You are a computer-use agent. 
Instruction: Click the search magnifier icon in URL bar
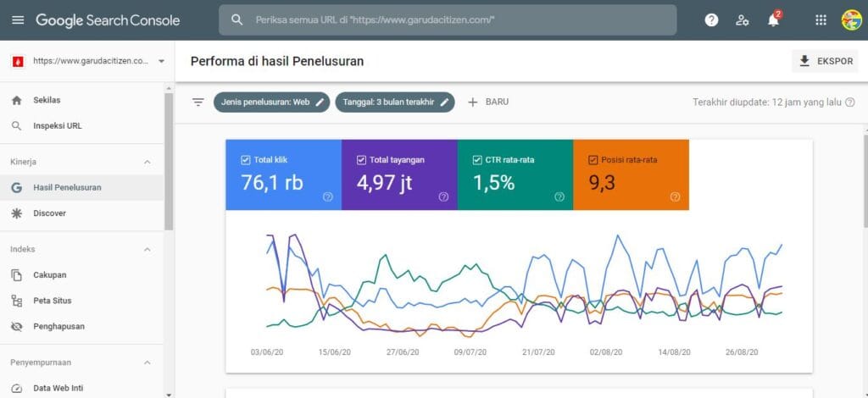click(237, 20)
